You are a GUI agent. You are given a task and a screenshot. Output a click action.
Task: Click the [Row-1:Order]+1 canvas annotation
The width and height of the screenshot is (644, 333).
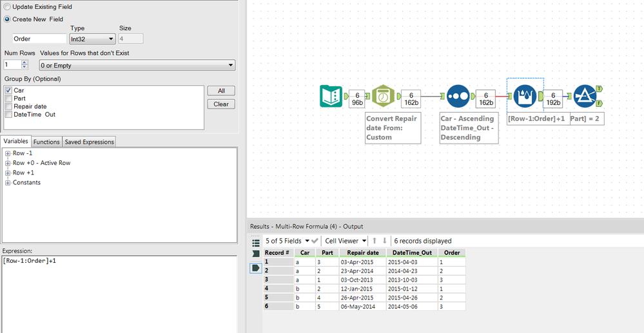pyautogui.click(x=538, y=119)
